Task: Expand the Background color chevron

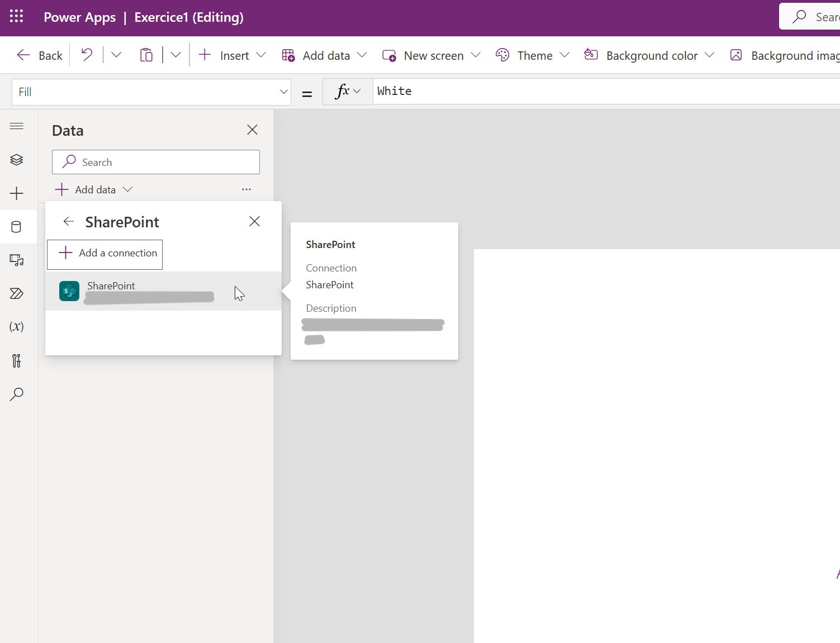Action: pyautogui.click(x=709, y=55)
